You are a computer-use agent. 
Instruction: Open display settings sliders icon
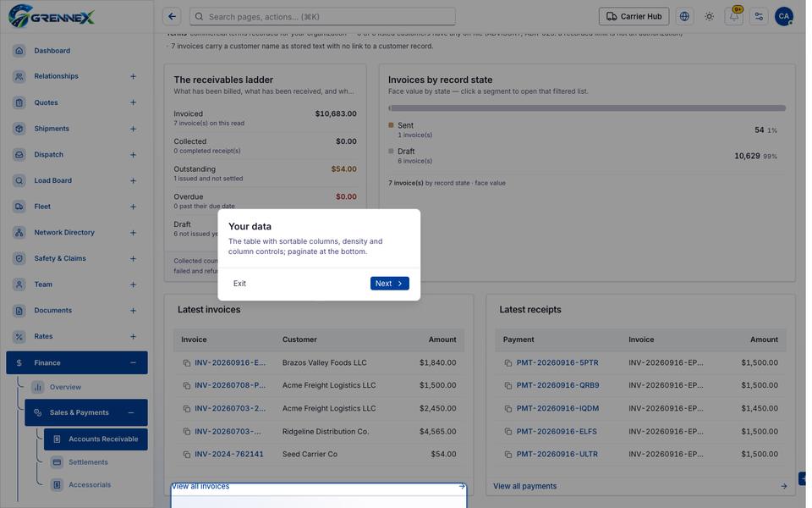coord(759,17)
